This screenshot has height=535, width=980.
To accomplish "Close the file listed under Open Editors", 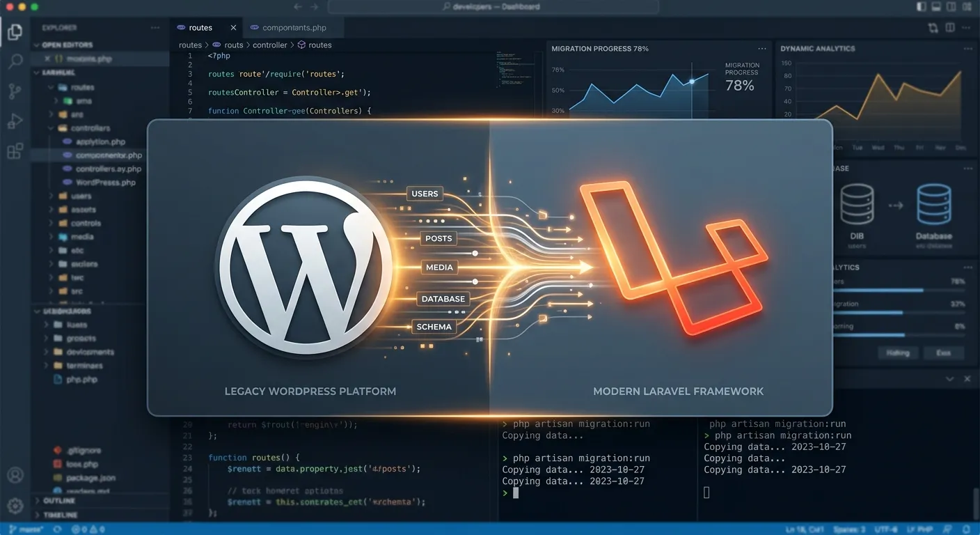I will 47,59.
